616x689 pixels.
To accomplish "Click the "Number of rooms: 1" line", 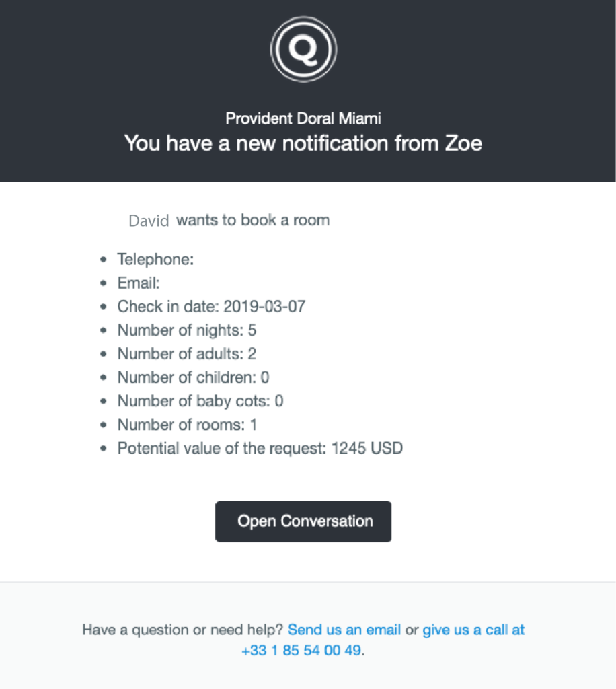I will click(187, 425).
